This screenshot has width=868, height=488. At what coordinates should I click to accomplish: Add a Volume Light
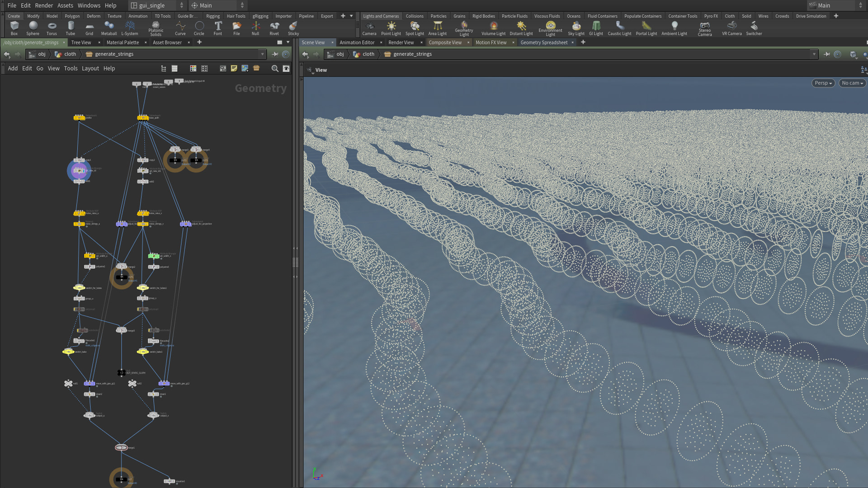click(493, 28)
